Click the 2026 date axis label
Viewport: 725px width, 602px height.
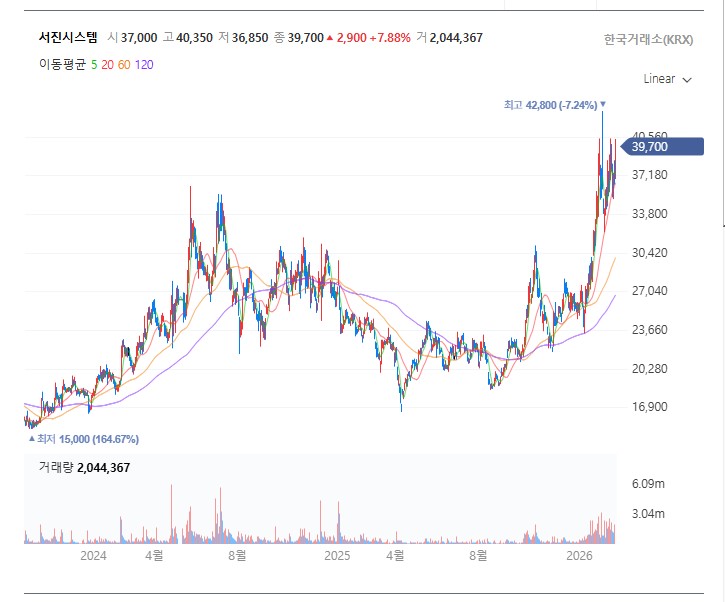point(579,556)
